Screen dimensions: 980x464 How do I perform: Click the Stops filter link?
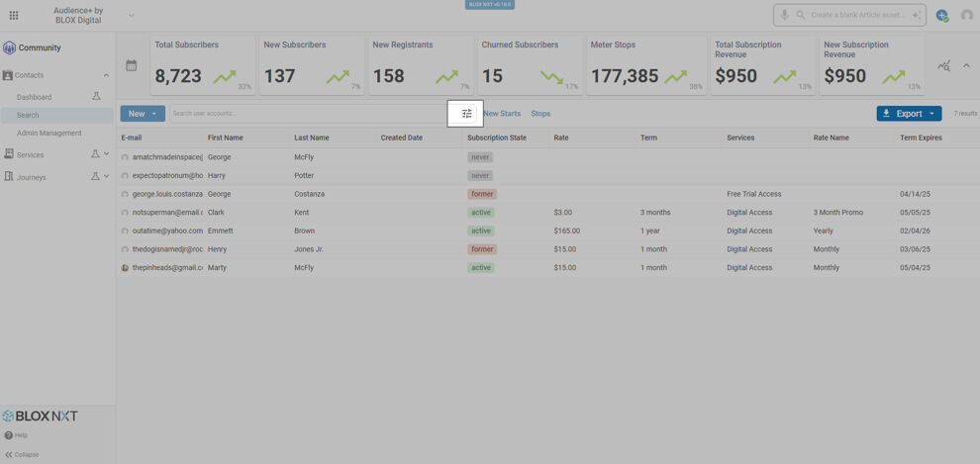point(540,114)
